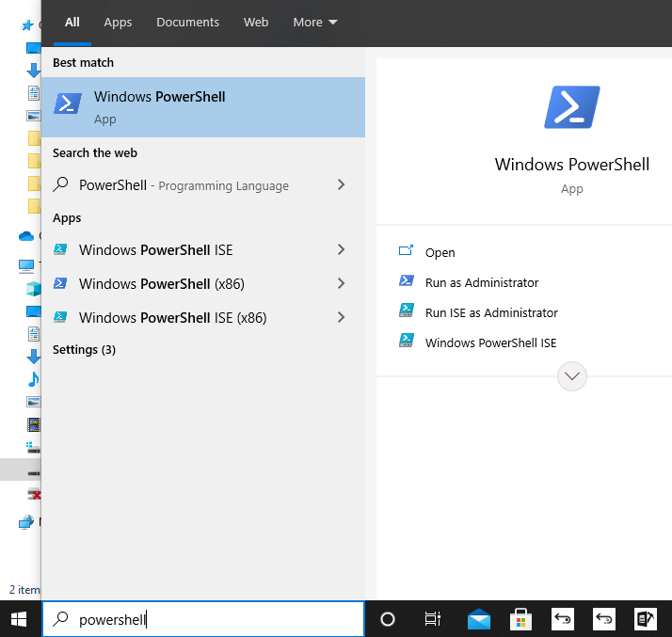Viewport: 672px width, 637px height.
Task: Click the This PC monitor icon in Explorer sidebar
Action: 26,265
